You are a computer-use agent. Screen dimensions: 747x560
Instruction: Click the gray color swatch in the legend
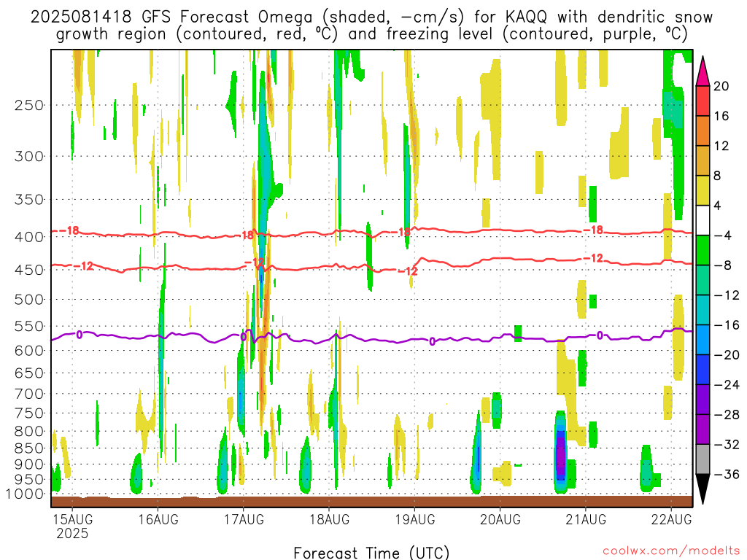703,459
